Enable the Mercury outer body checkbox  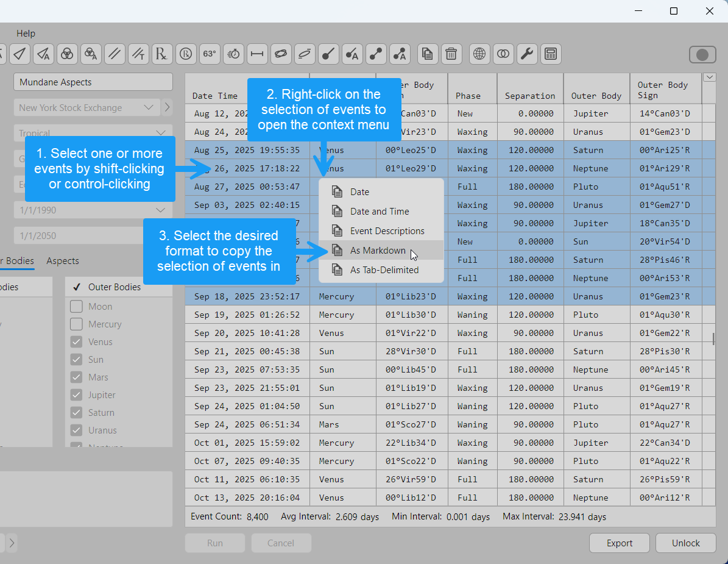click(76, 324)
